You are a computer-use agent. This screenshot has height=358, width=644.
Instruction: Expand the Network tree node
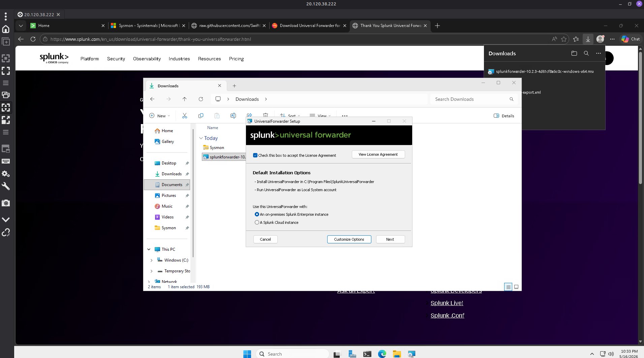(x=149, y=281)
